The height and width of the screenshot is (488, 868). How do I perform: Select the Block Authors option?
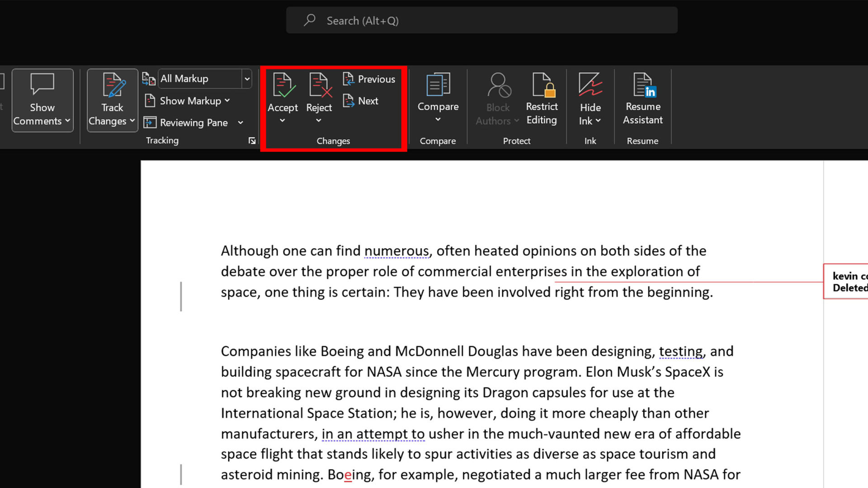pyautogui.click(x=496, y=99)
